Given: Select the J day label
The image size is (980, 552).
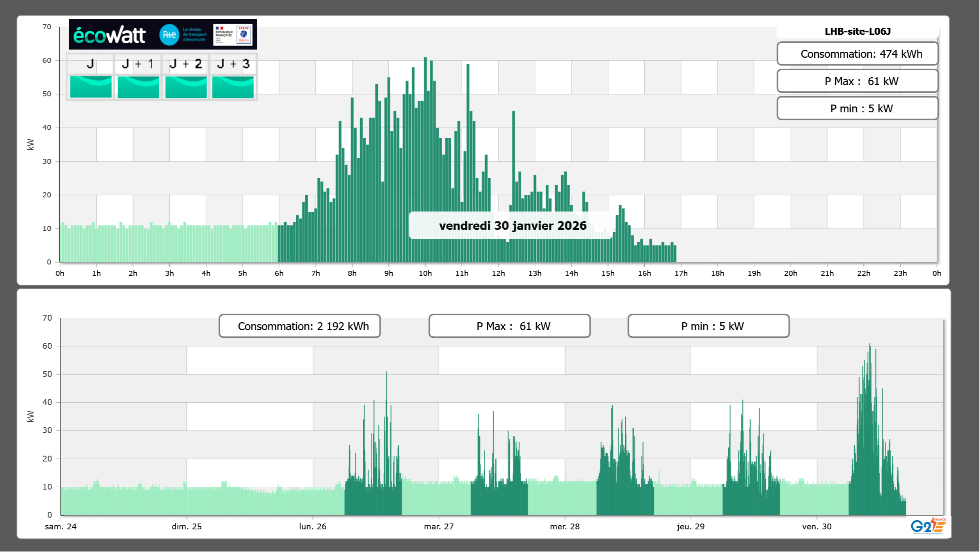Looking at the screenshot, I should pos(90,64).
